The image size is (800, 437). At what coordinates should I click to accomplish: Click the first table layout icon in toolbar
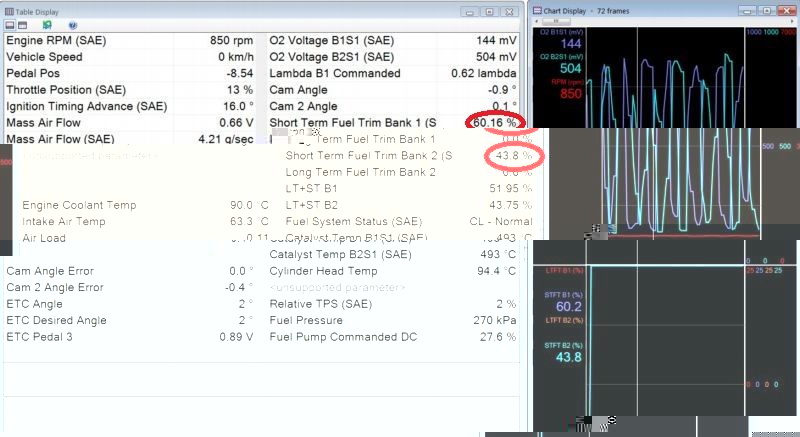tap(9, 24)
